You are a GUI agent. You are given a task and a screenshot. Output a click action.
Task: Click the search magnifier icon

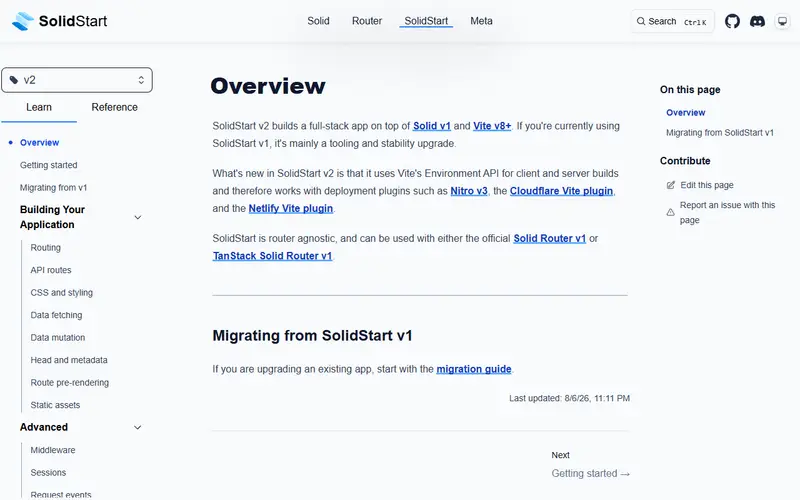click(641, 21)
